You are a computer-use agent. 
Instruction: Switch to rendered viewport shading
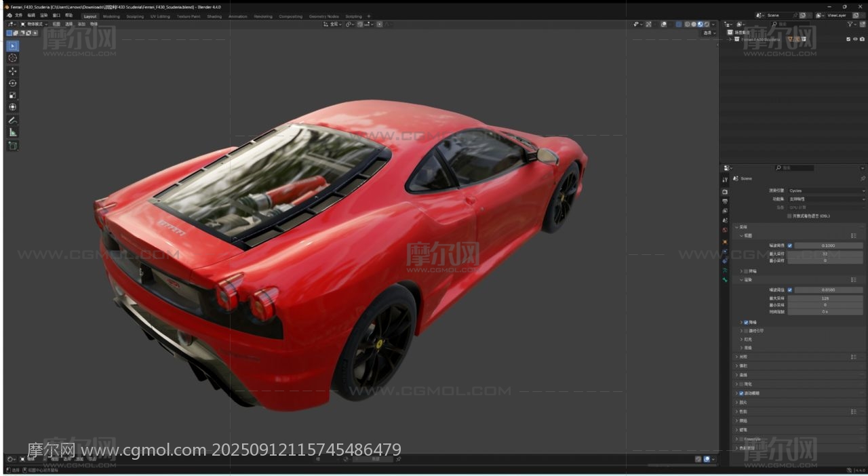point(706,24)
